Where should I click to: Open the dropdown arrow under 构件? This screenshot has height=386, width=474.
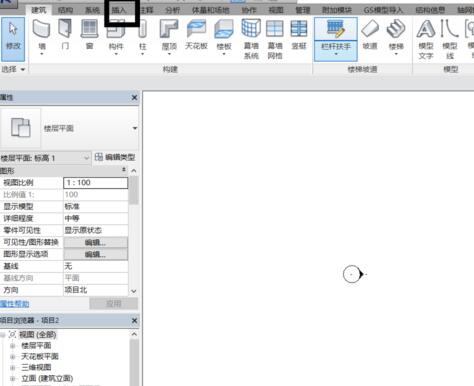(116, 54)
